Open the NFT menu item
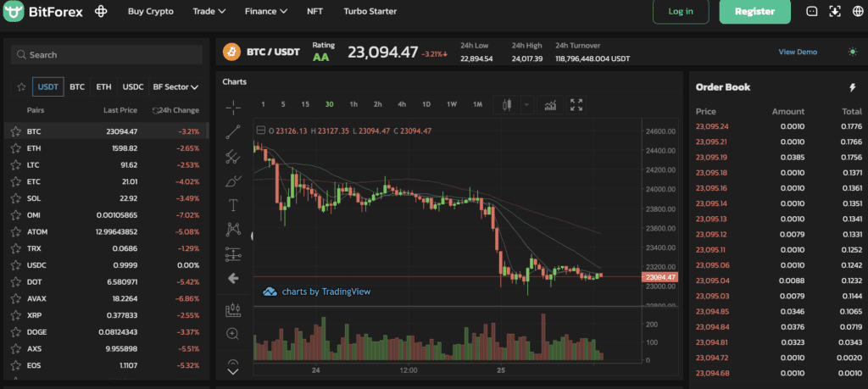The width and height of the screenshot is (868, 389). 315,11
